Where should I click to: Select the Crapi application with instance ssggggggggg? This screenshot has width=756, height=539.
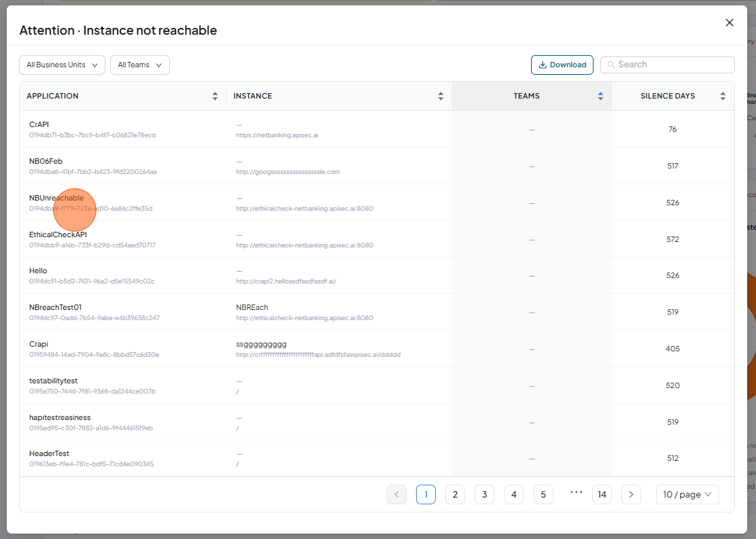39,344
